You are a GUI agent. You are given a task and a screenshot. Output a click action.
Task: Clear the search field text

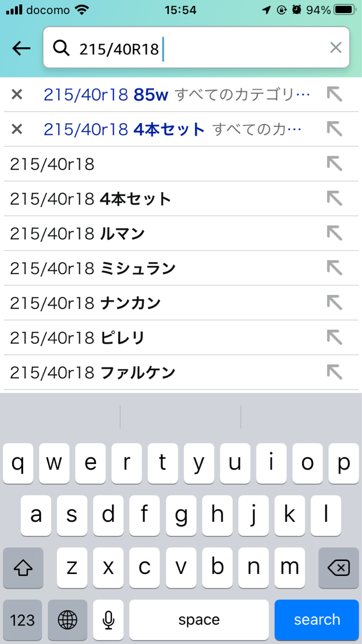coord(335,48)
